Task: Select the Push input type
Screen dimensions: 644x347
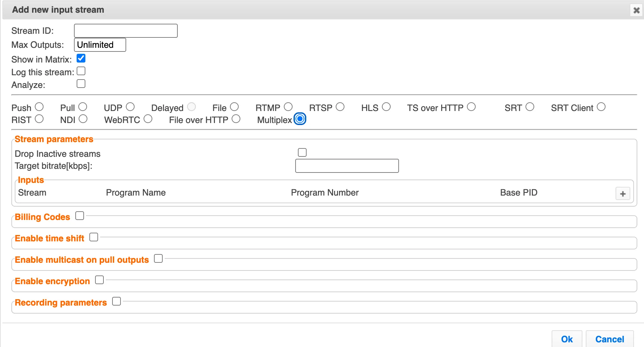Action: pyautogui.click(x=39, y=107)
